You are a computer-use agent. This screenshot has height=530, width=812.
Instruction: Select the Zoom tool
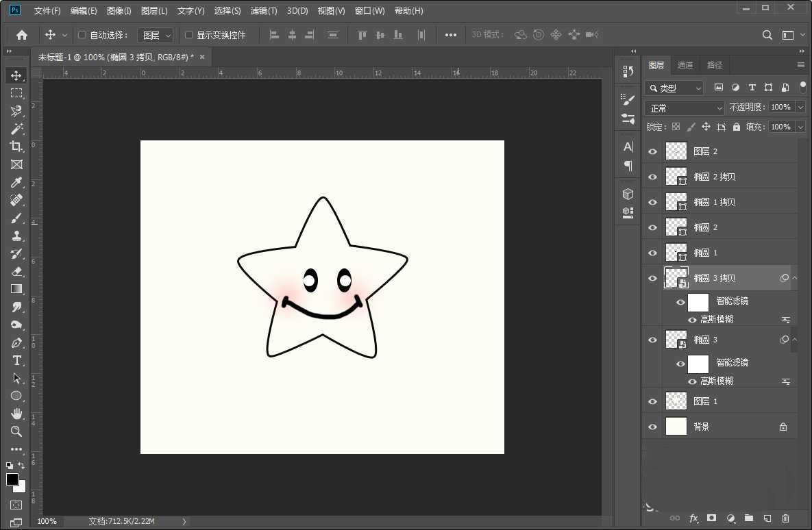point(16,431)
